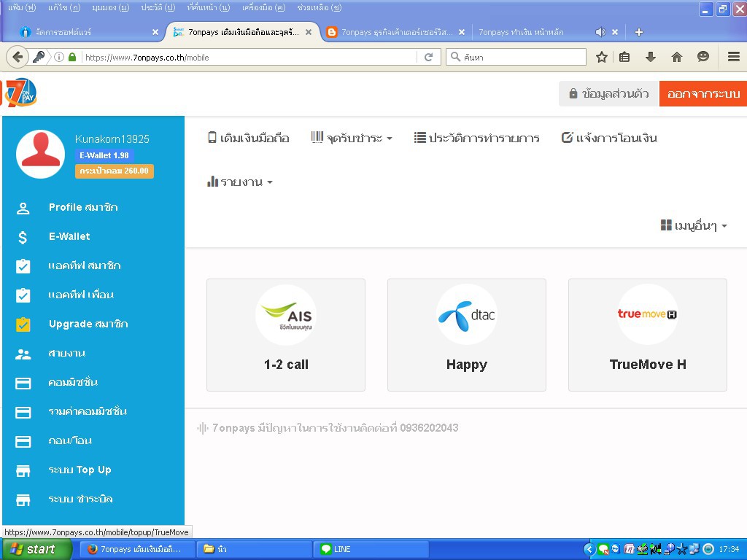This screenshot has height=560, width=747.
Task: Click the bookmark star icon
Action: tap(602, 57)
